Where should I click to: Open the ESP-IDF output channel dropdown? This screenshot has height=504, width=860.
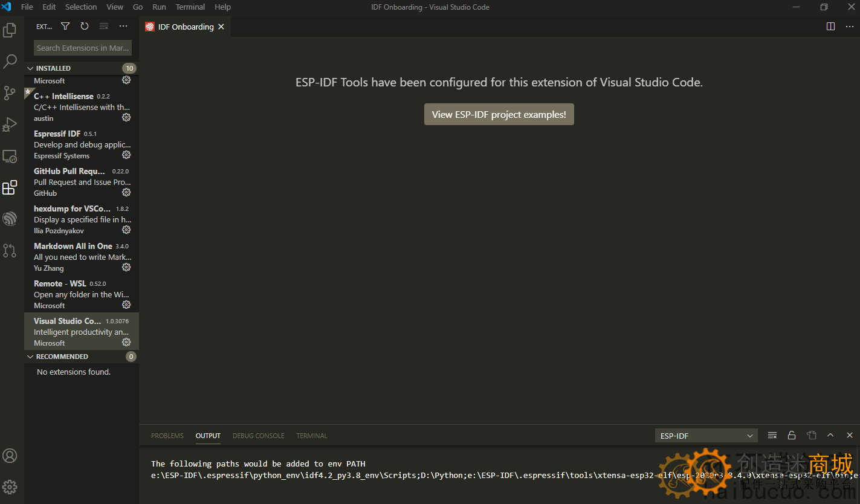706,436
